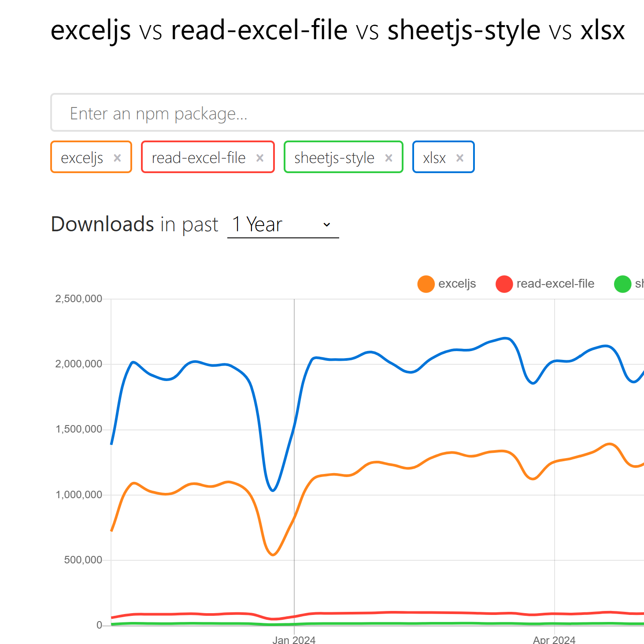Click the orange exceljs legend circle
Screen dimensions: 644x644
tap(426, 284)
